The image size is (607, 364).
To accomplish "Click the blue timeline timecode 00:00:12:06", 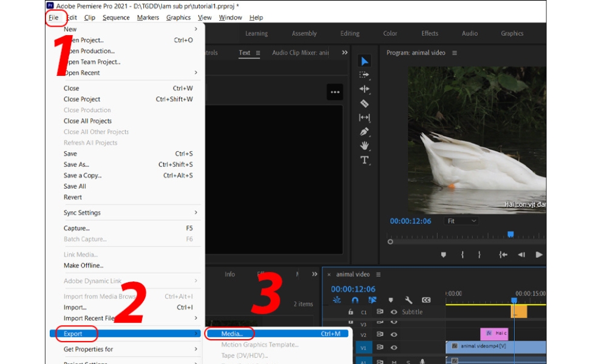I will (353, 289).
